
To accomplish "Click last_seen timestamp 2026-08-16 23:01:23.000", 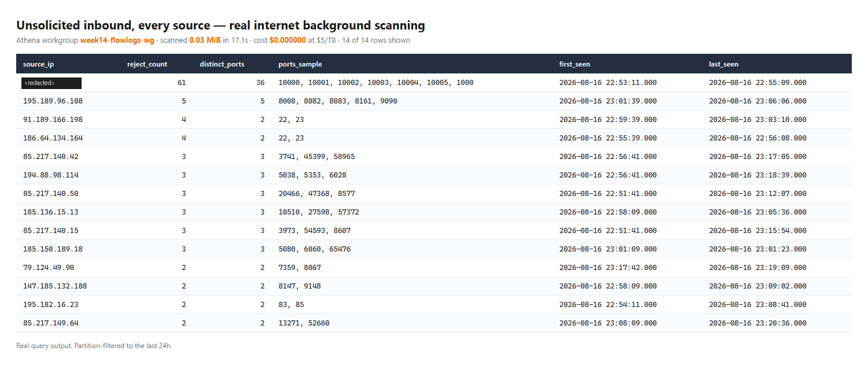I will coord(758,249).
